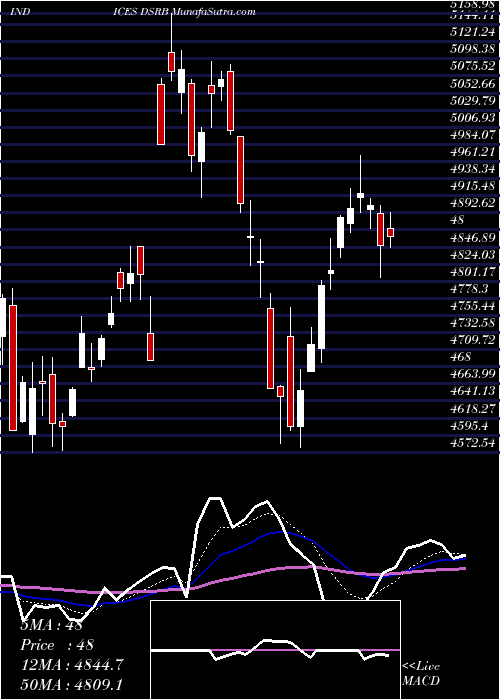Screen dimensions: 500x700
Task: Select the Price legend line
Action: [57, 645]
